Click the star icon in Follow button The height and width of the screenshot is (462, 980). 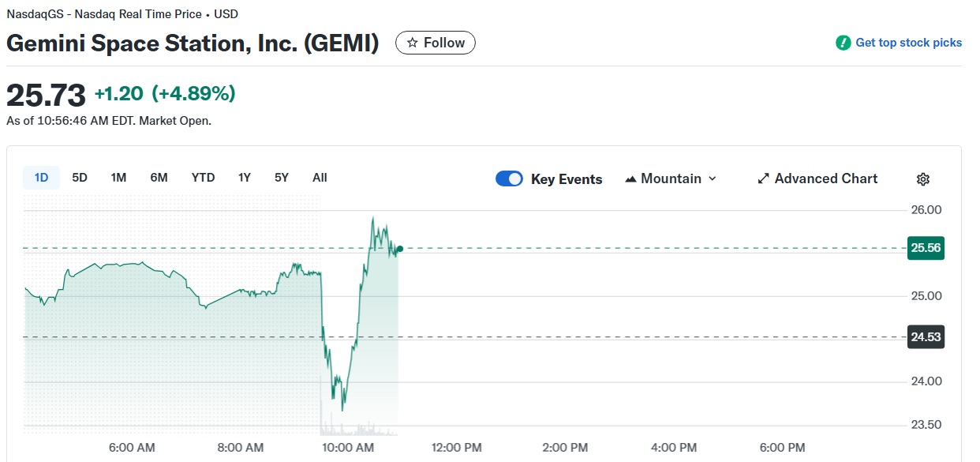pos(412,43)
